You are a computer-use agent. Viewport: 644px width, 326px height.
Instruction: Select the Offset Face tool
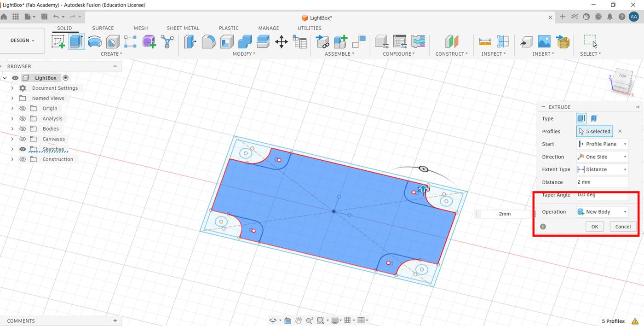point(263,42)
